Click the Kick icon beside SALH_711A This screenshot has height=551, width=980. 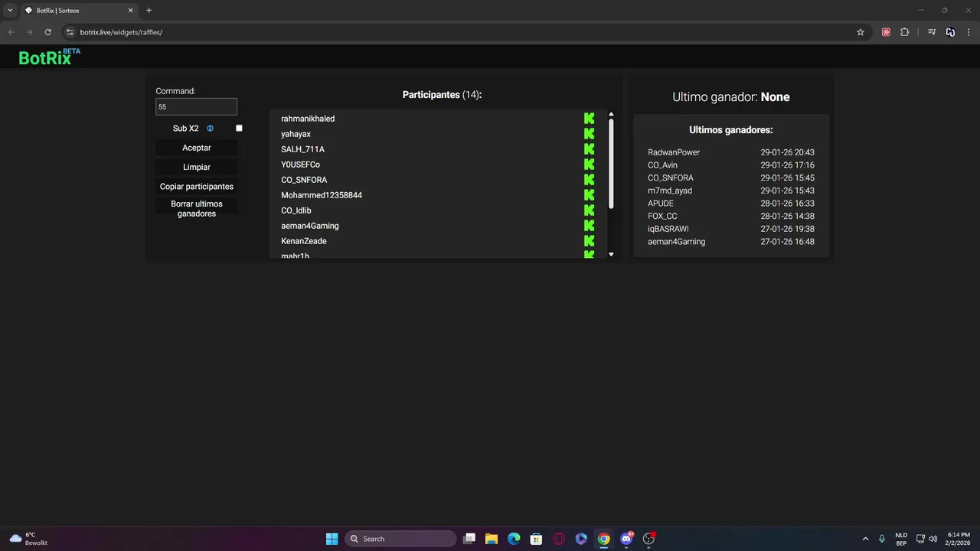pyautogui.click(x=589, y=149)
